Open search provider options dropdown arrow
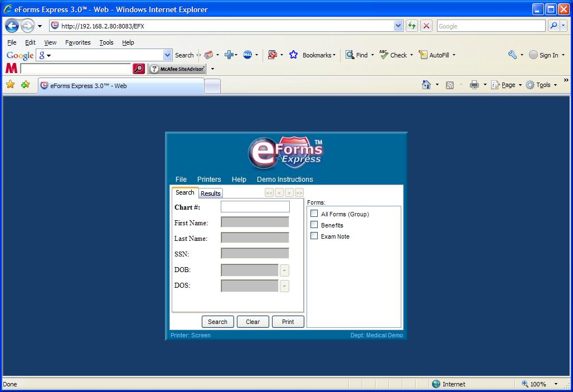 tap(563, 26)
